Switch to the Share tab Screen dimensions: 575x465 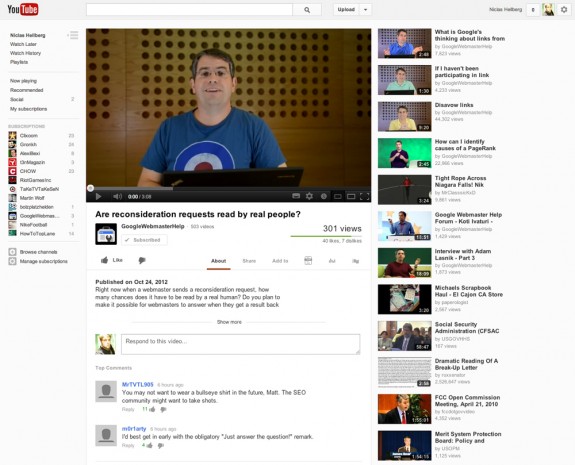249,261
